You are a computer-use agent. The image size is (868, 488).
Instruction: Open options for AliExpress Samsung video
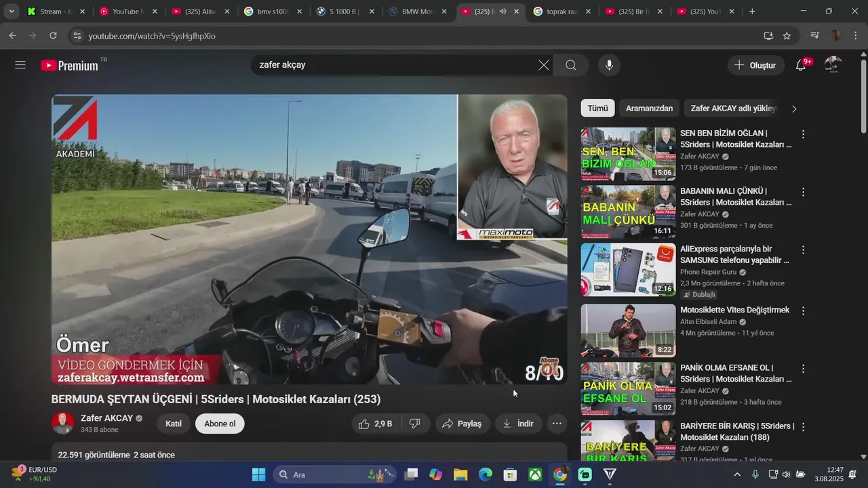pyautogui.click(x=803, y=250)
